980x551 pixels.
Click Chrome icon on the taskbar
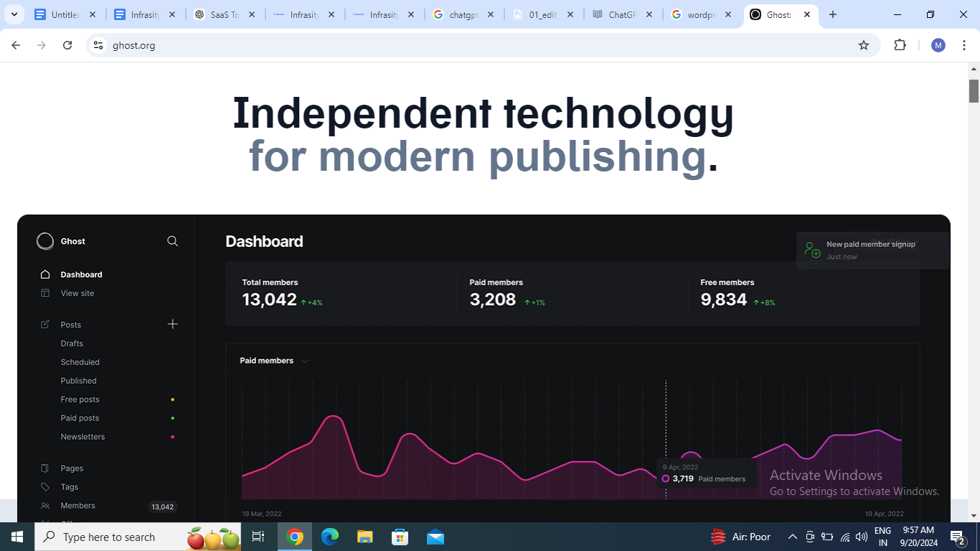(295, 537)
